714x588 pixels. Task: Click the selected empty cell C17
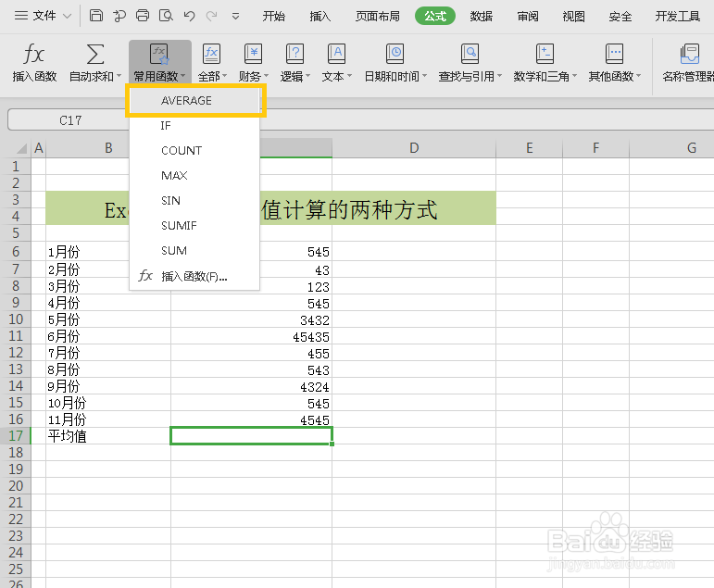click(x=251, y=436)
